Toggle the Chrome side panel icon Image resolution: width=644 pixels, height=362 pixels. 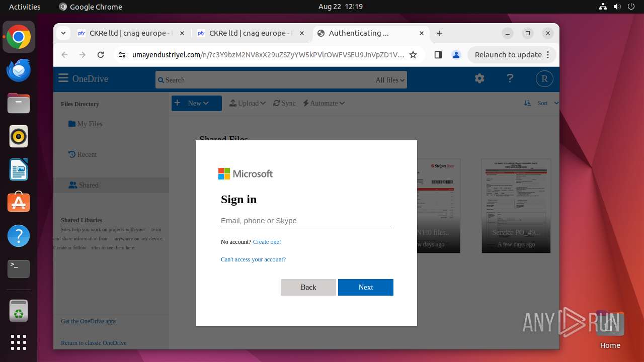click(x=438, y=55)
